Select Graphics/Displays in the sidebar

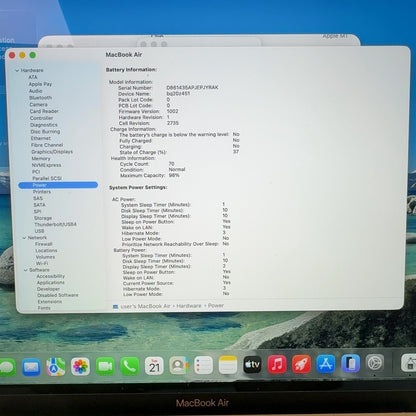pyautogui.click(x=52, y=152)
